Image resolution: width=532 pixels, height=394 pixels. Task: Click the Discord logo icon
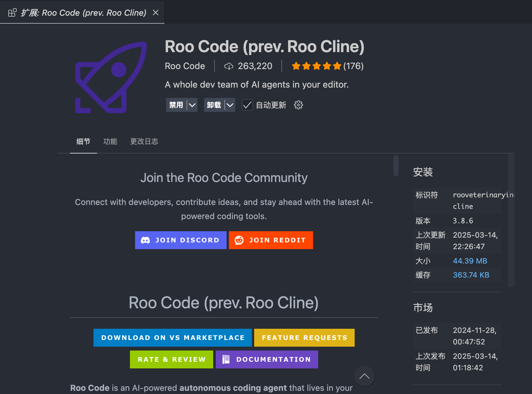coord(145,240)
